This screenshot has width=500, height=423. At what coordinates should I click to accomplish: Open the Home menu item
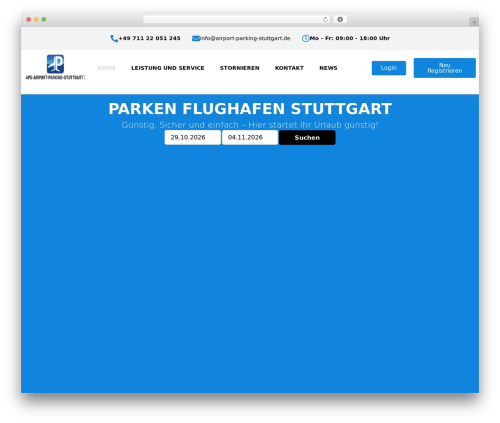pyautogui.click(x=106, y=68)
